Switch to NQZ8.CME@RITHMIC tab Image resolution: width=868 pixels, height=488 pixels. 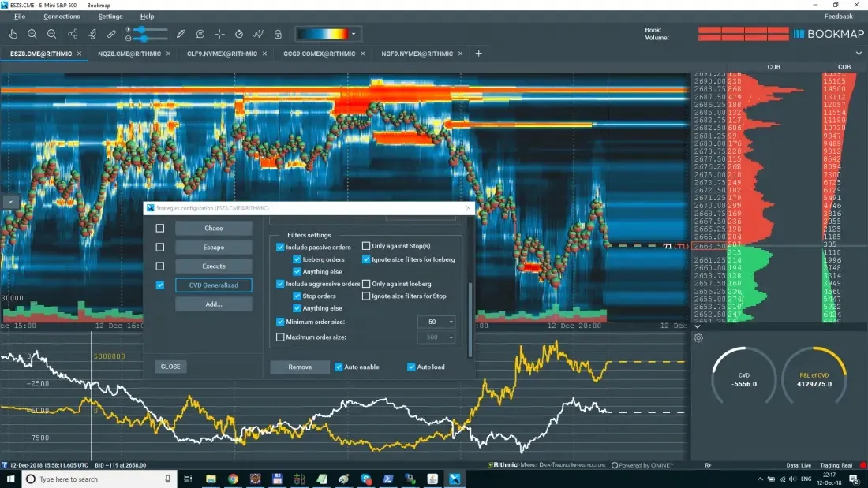click(129, 54)
